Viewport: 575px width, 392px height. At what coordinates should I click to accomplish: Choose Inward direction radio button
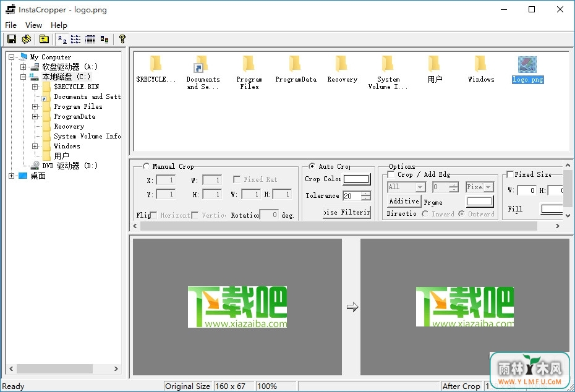click(x=425, y=214)
